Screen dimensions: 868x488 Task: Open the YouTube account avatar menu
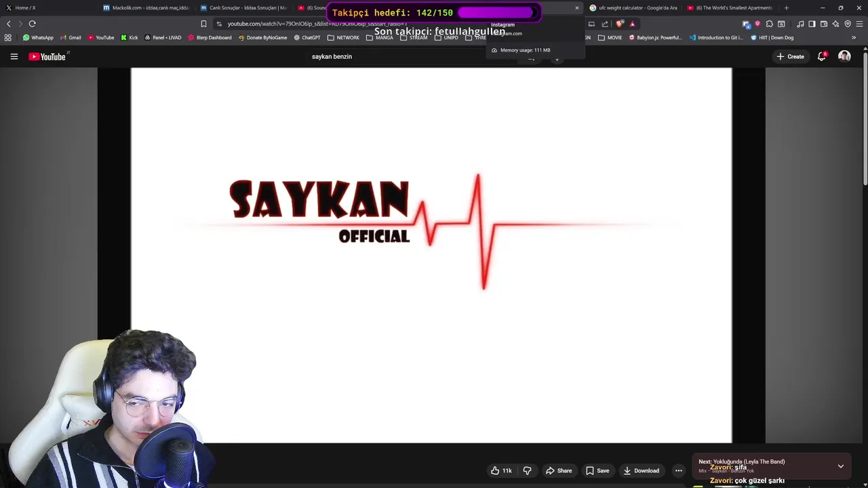click(844, 56)
